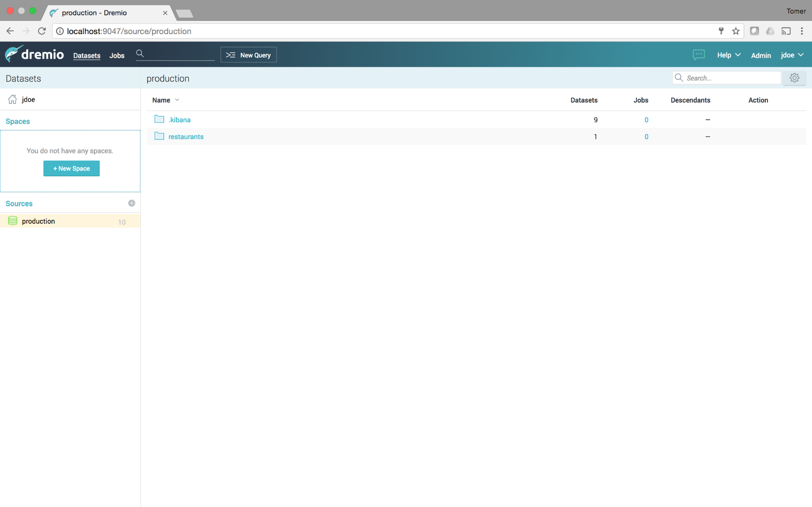Screen dimensions: 812x507
Task: Click the restaurants folder icon
Action: (x=159, y=136)
